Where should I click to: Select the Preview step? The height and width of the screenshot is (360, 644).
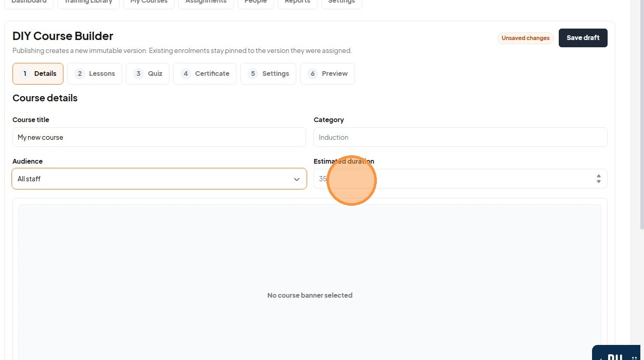click(327, 74)
